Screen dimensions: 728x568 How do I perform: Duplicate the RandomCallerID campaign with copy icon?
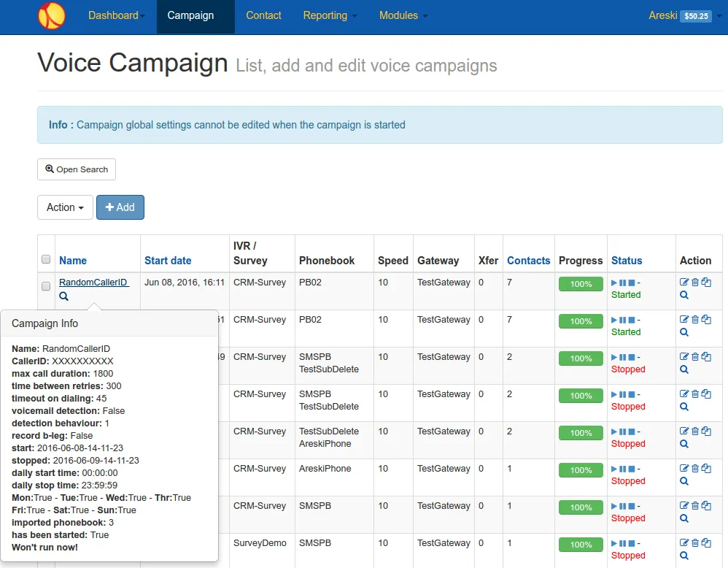706,282
